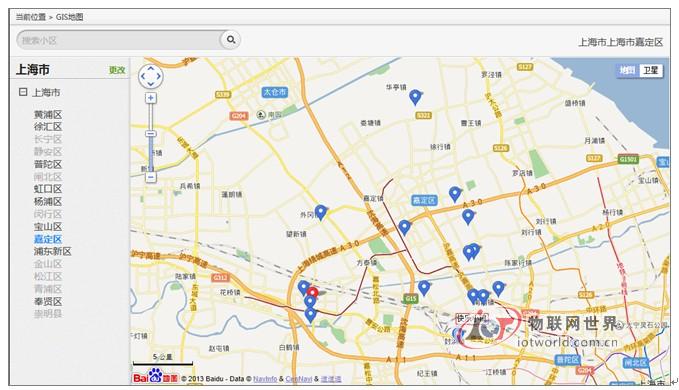This screenshot has height=390, width=679.
Task: Zoom out with the minus button
Action: [x=151, y=177]
